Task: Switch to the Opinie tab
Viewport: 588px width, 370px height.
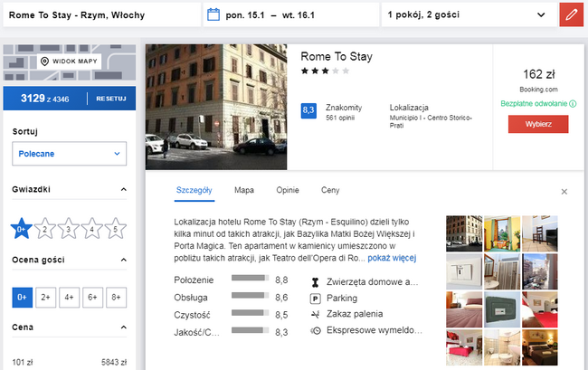Action: (288, 191)
